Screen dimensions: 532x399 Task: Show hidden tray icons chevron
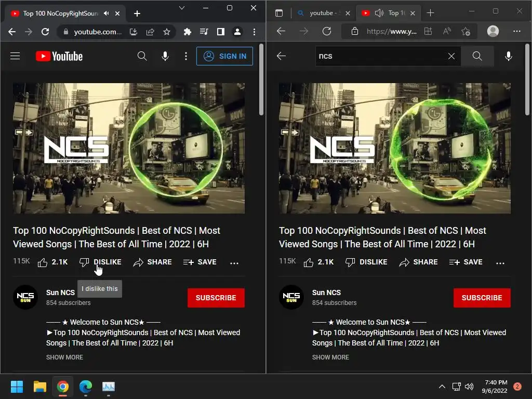(x=442, y=387)
